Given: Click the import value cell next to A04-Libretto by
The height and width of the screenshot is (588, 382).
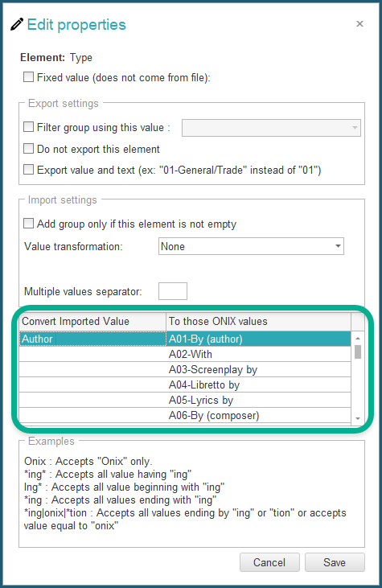Looking at the screenshot, I should click(92, 384).
